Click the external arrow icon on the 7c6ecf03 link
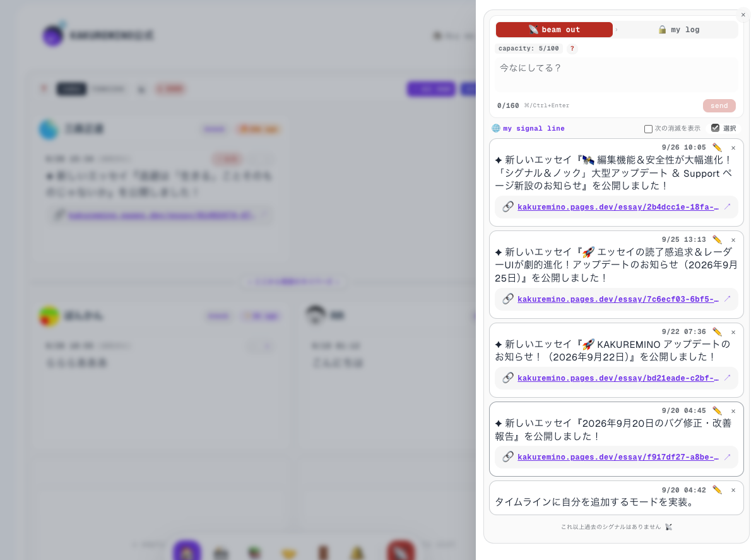Screen dimensions: 756x560 pyautogui.click(x=727, y=299)
